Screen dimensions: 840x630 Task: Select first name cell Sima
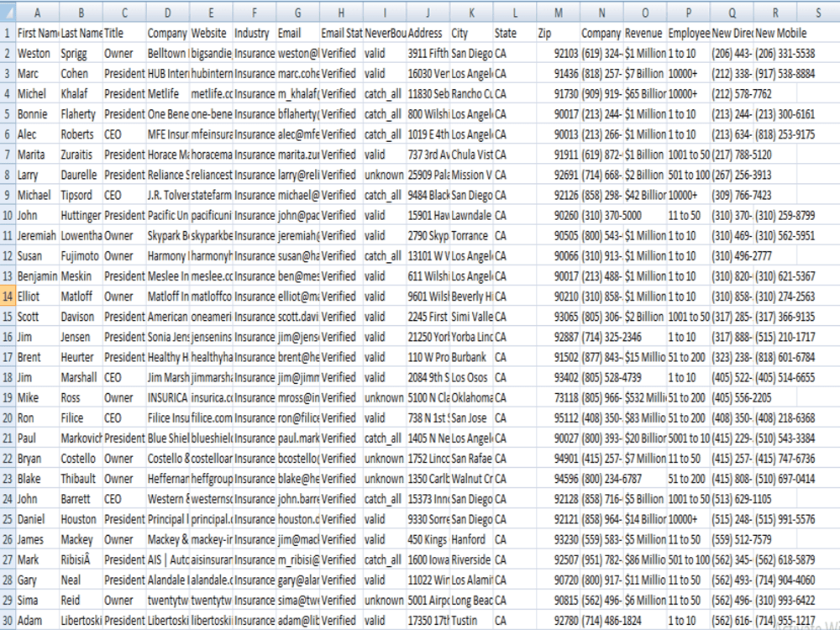38,600
